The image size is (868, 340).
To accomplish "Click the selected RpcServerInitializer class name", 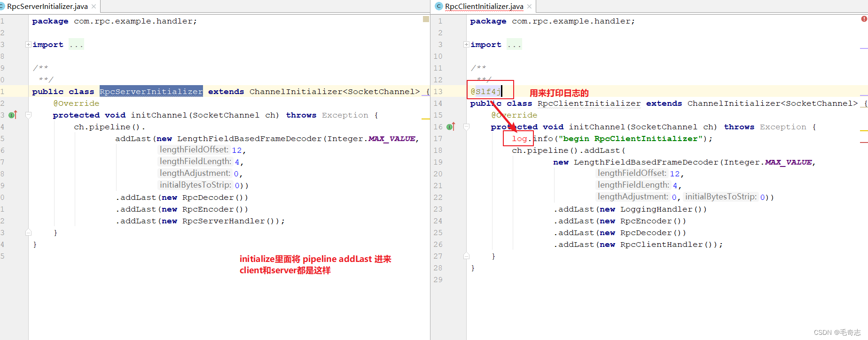I will click(x=151, y=92).
